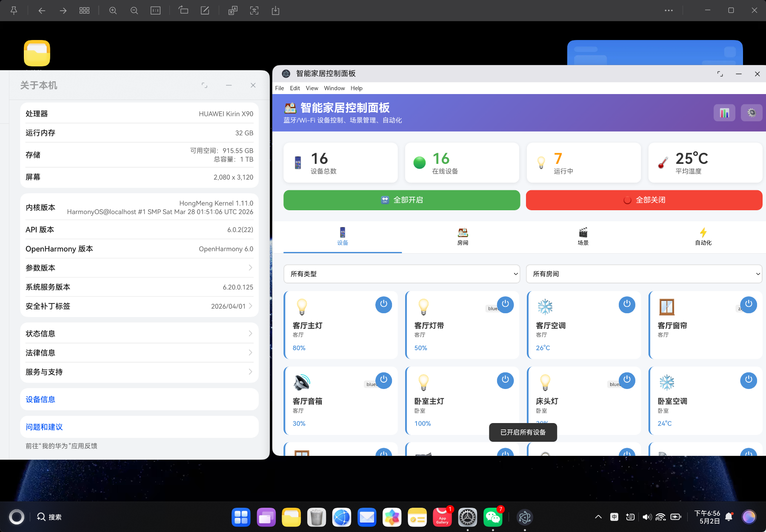Expand the 法律信息 row
766x532 pixels.
(139, 353)
